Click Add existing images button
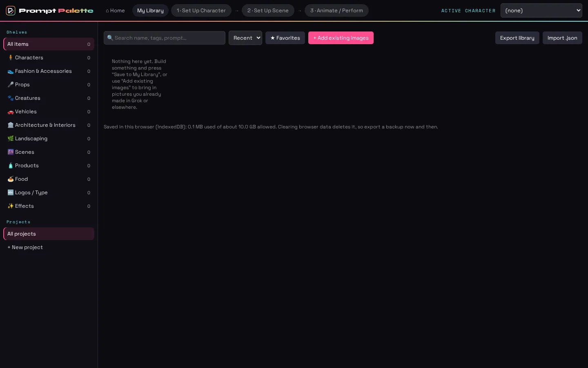 (x=341, y=38)
